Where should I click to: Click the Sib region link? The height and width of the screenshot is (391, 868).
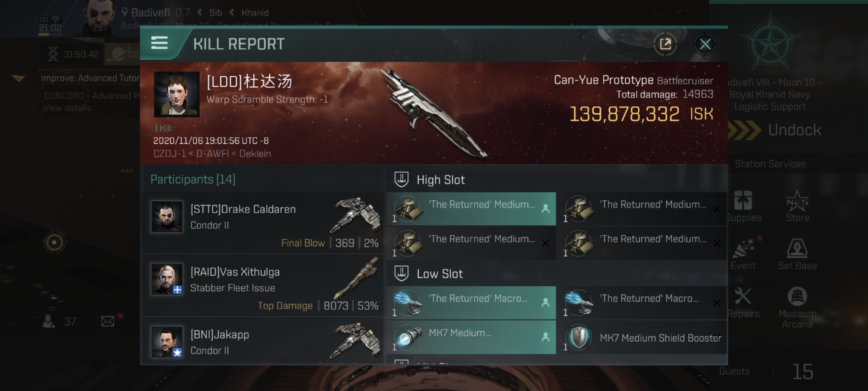(x=215, y=13)
